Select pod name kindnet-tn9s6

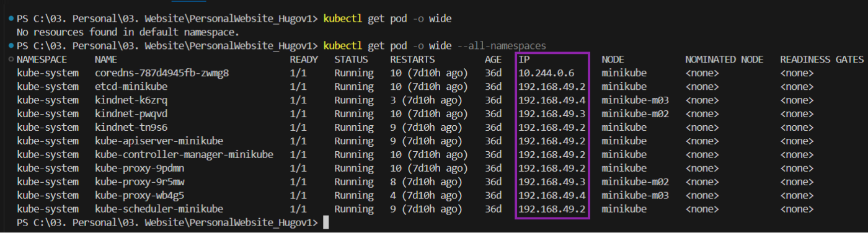(x=131, y=128)
